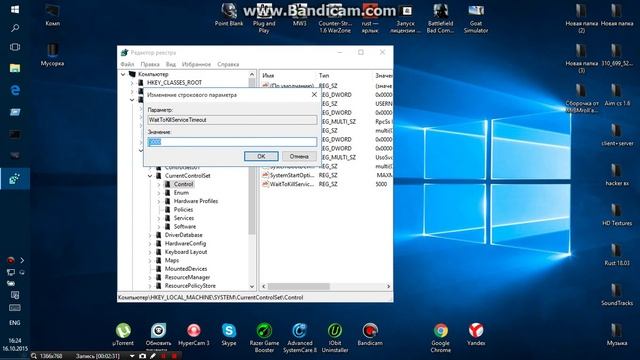Screen dimensions: 640x360
Task: Expand hidden tray icons chevron
Action: [x=22, y=260]
